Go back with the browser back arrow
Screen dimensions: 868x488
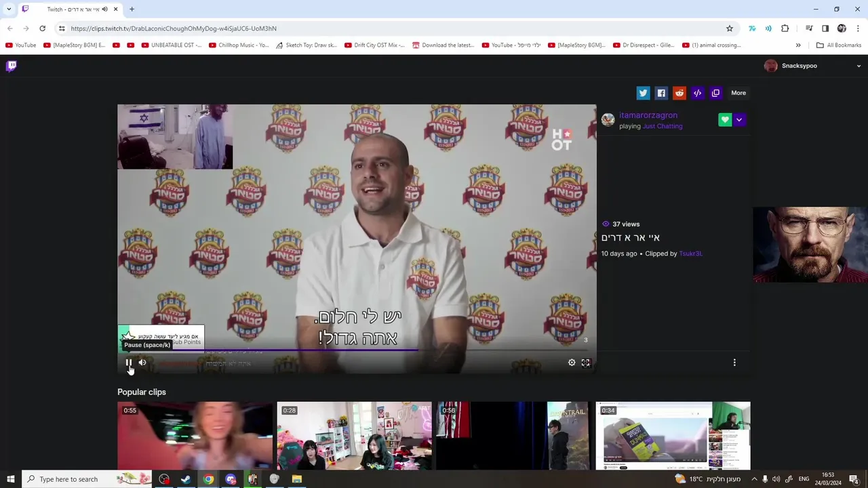coord(9,28)
